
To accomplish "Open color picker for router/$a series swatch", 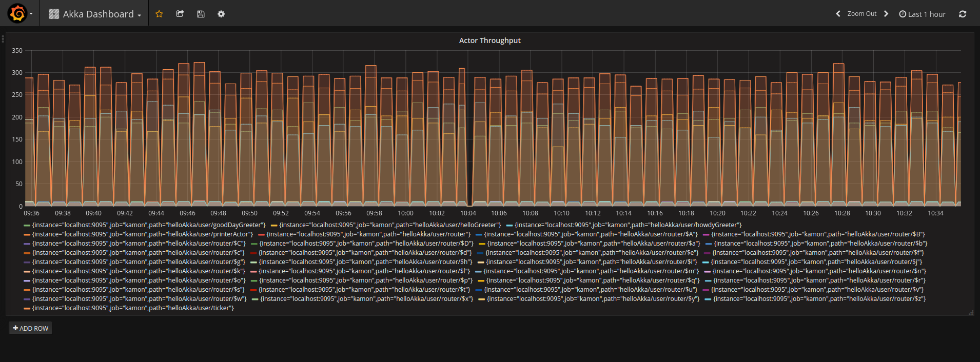I will click(x=482, y=244).
